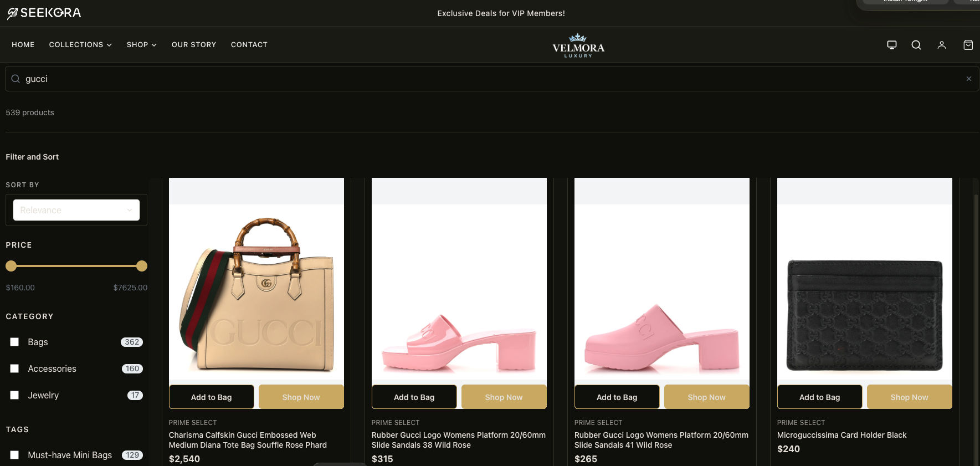980x466 pixels.
Task: Open search via the header magnifier icon
Action: (916, 45)
